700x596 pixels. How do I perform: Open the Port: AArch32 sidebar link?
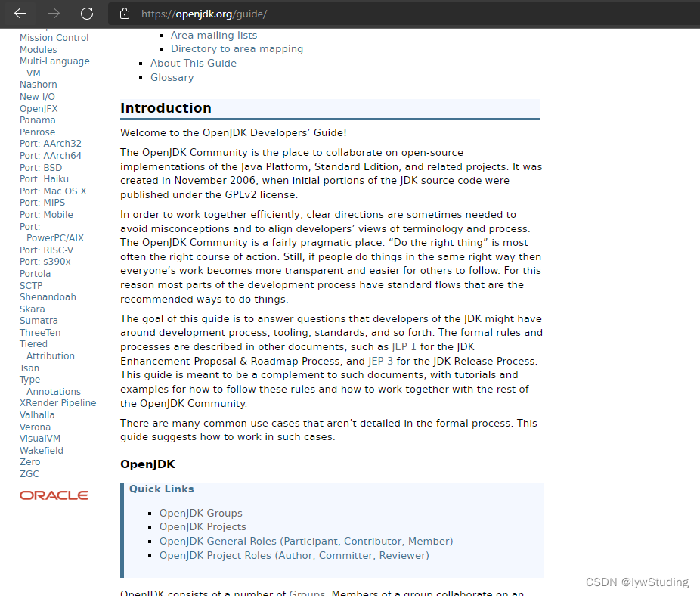click(x=51, y=144)
